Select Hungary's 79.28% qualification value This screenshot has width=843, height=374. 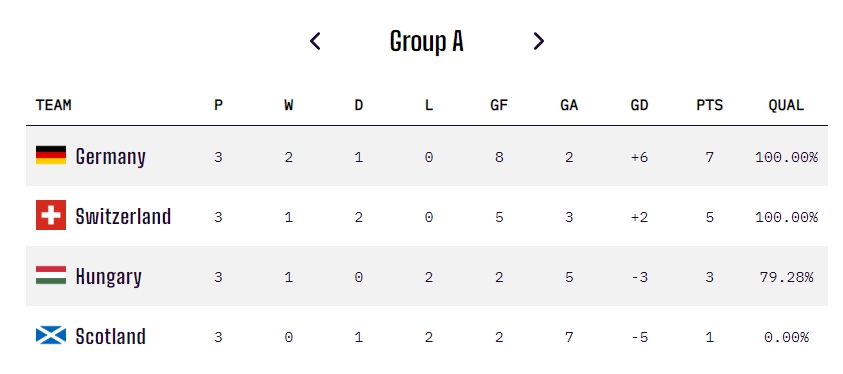click(x=786, y=277)
